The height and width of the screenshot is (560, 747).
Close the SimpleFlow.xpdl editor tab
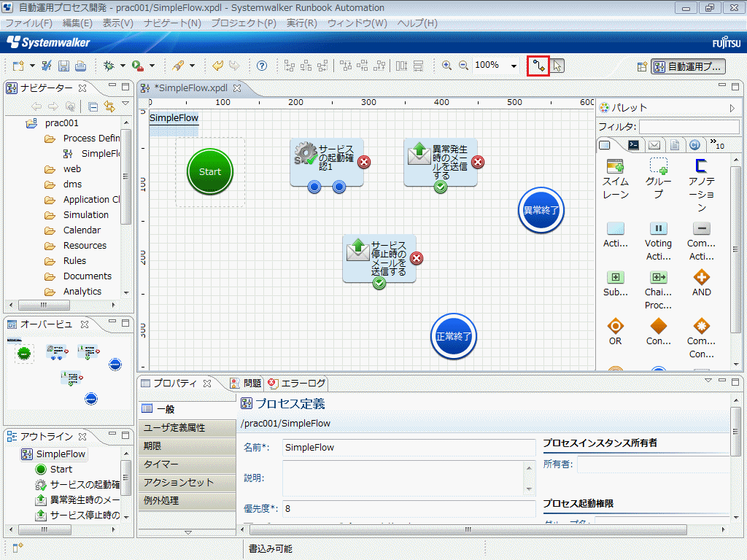(x=237, y=88)
